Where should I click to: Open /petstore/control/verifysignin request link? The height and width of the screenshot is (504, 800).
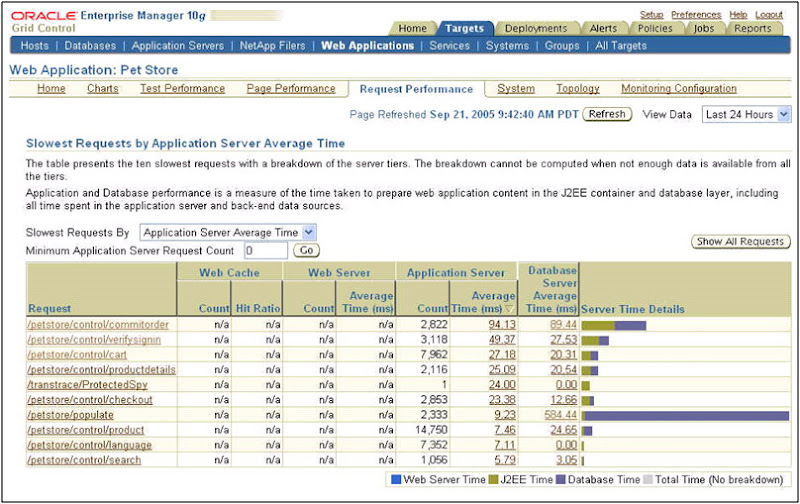click(94, 340)
